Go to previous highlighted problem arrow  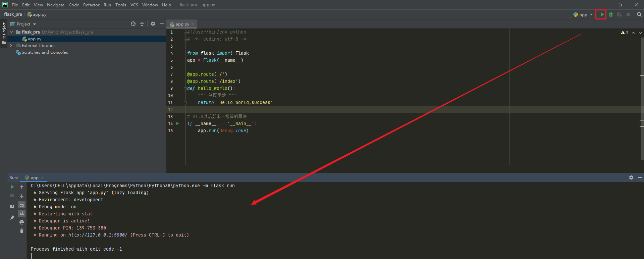tap(633, 33)
